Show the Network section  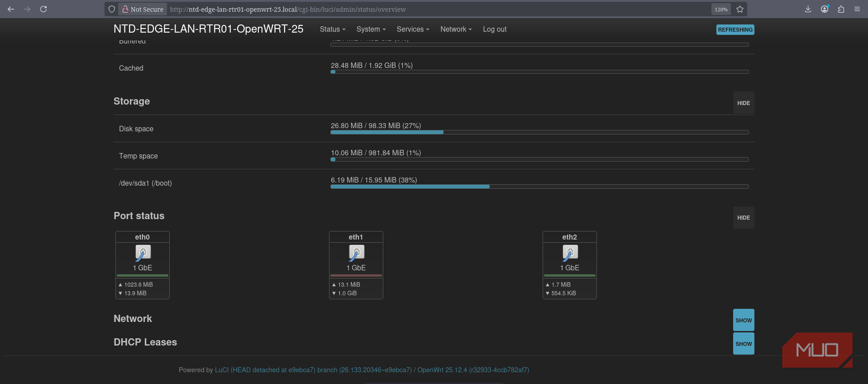pos(744,320)
